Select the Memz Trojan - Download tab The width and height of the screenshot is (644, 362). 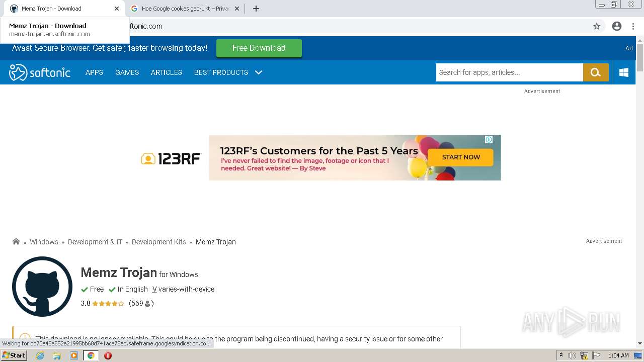[x=64, y=9]
